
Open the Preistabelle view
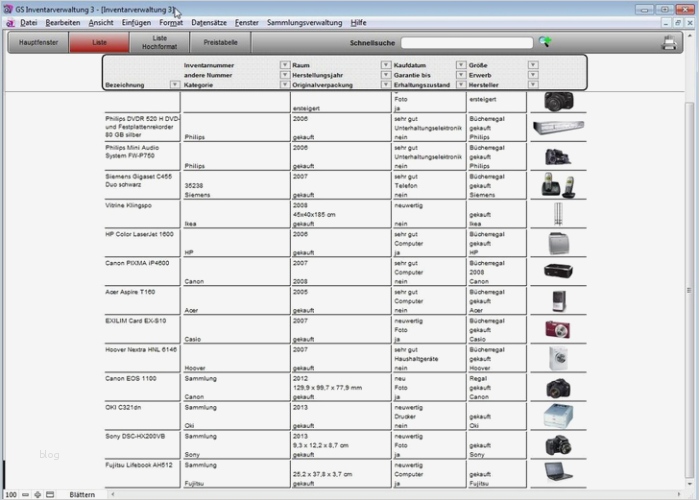pos(220,43)
